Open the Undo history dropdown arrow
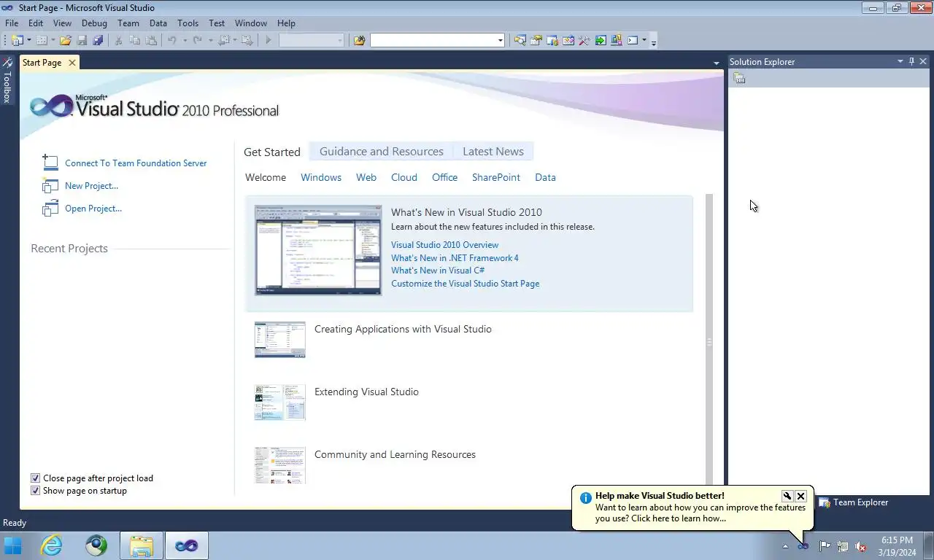 pos(185,41)
